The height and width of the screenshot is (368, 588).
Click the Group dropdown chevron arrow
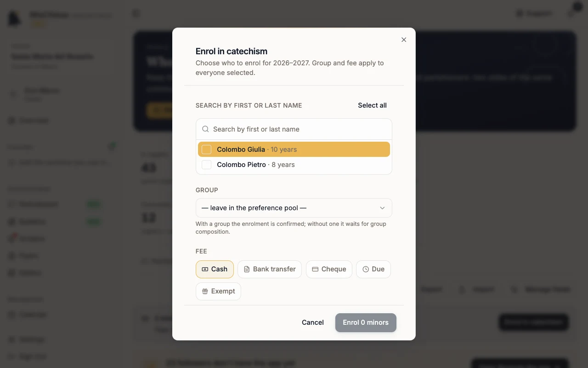point(382,208)
